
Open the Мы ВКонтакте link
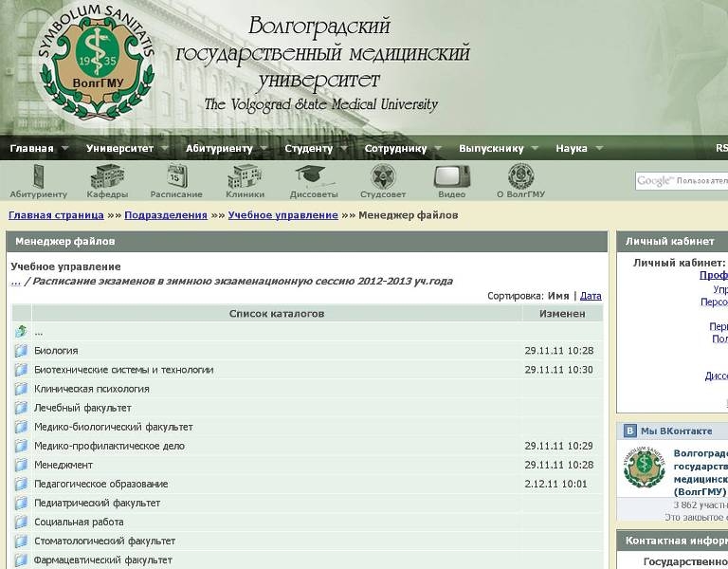pos(677,431)
